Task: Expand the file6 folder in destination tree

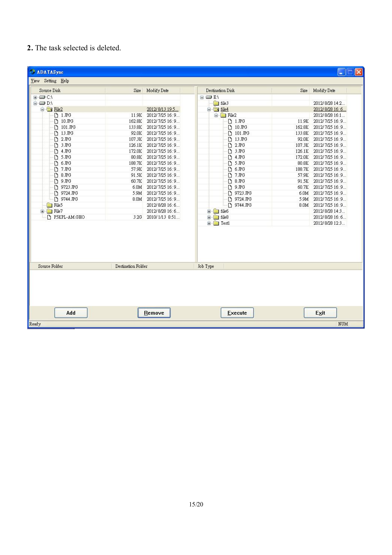Action: tap(209, 211)
